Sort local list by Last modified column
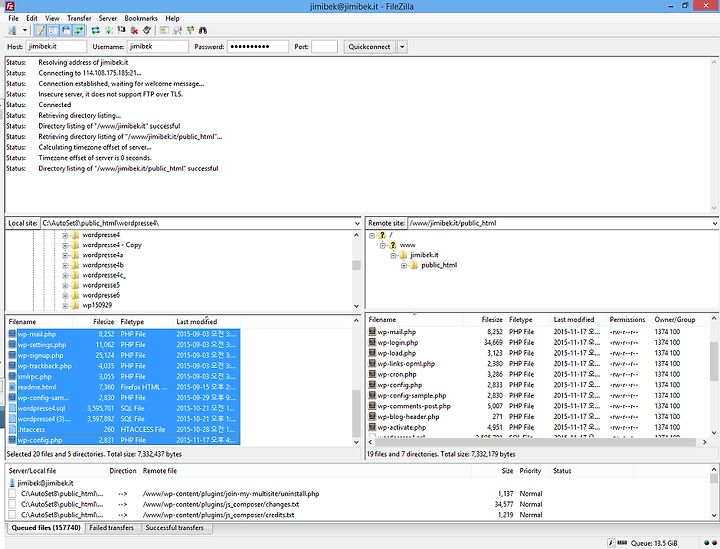The image size is (720, 549). coord(206,322)
